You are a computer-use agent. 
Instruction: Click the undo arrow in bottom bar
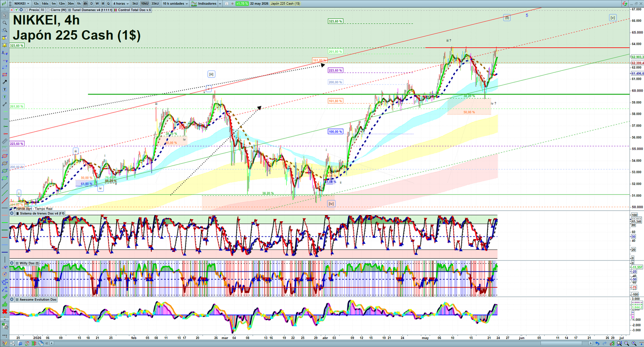click(597, 343)
